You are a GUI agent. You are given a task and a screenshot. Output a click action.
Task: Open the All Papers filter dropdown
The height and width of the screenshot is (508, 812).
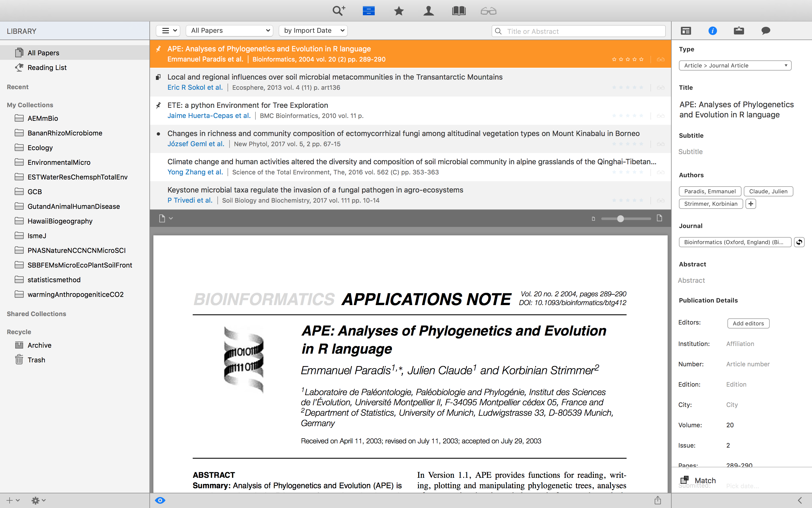pyautogui.click(x=230, y=30)
